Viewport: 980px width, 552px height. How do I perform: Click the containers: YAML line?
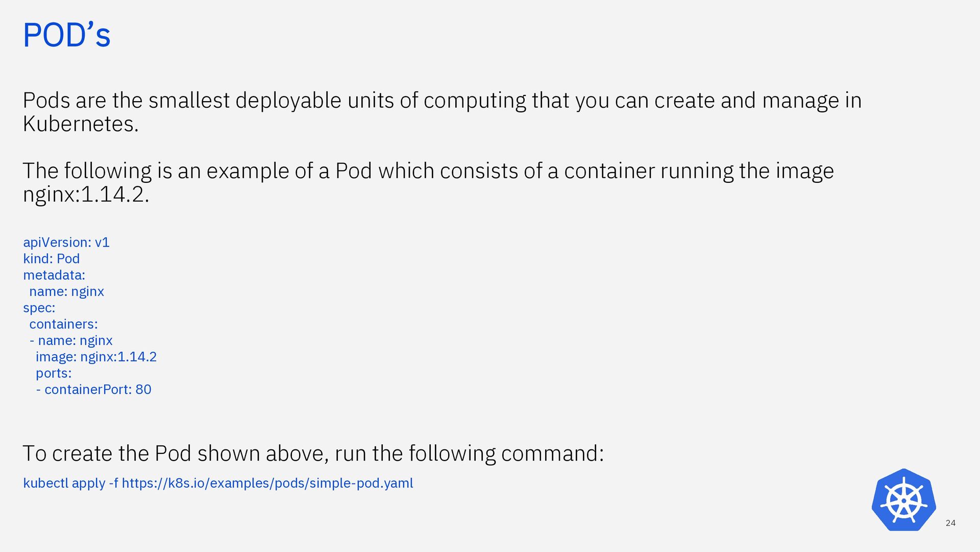click(63, 324)
